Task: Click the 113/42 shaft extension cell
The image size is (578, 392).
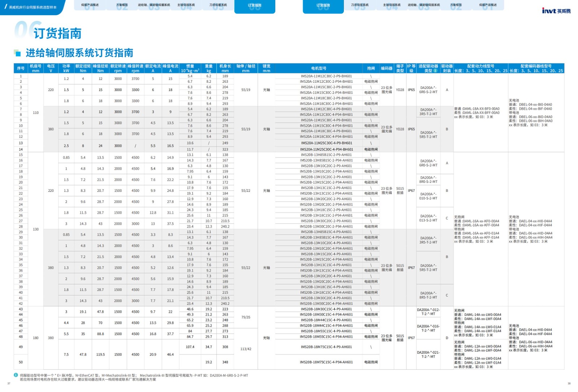Action: [246, 349]
